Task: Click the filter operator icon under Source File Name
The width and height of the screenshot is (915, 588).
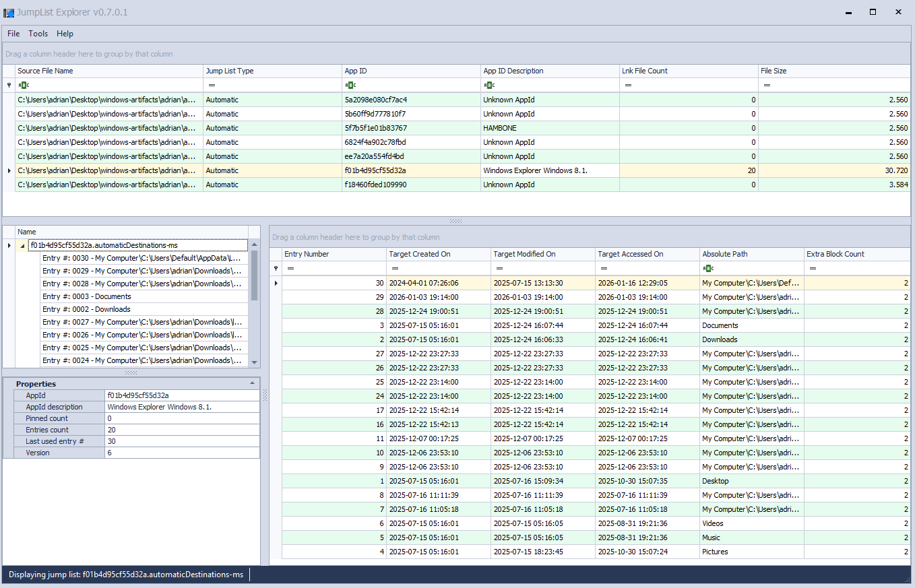Action: [x=23, y=86]
